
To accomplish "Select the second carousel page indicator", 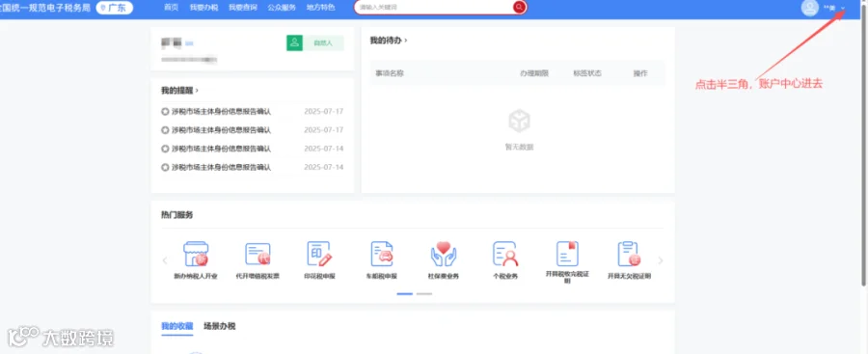I will click(x=424, y=293).
